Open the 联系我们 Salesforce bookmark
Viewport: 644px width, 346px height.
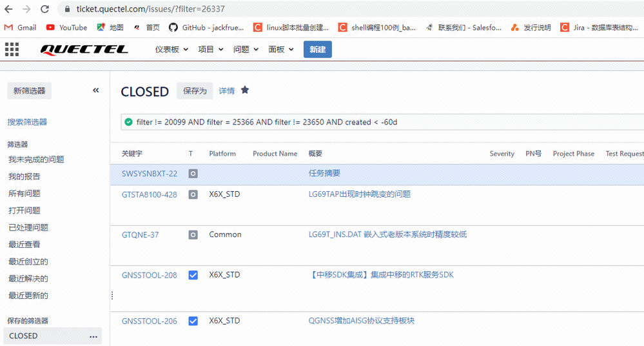pos(463,28)
